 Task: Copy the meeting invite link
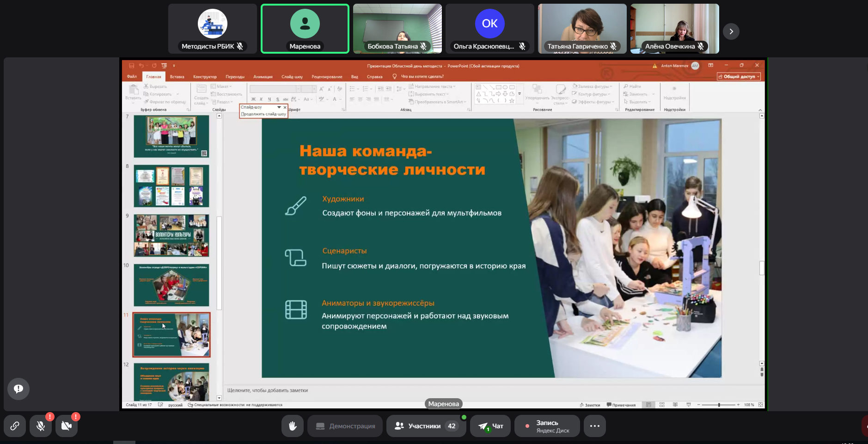[x=15, y=426]
